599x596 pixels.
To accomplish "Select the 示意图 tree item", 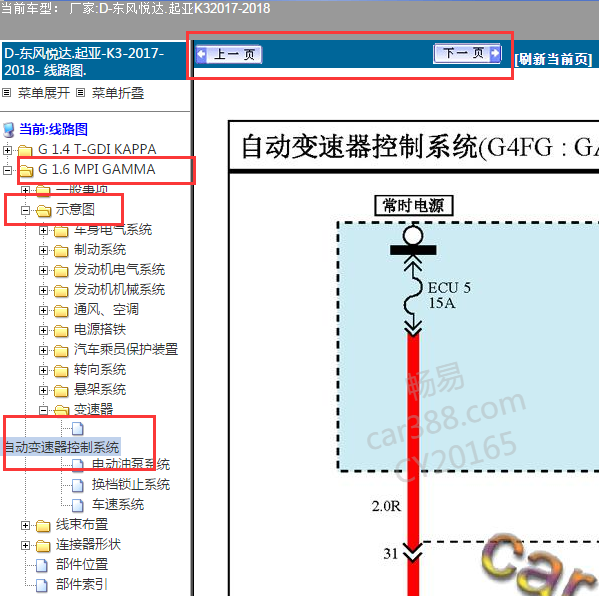I will pos(75,209).
